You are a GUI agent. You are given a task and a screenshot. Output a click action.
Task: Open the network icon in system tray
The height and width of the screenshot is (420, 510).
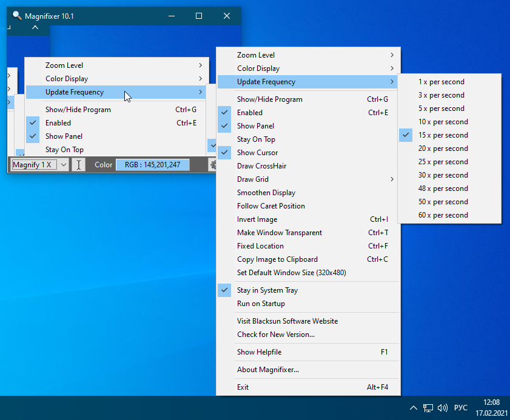coord(428,408)
